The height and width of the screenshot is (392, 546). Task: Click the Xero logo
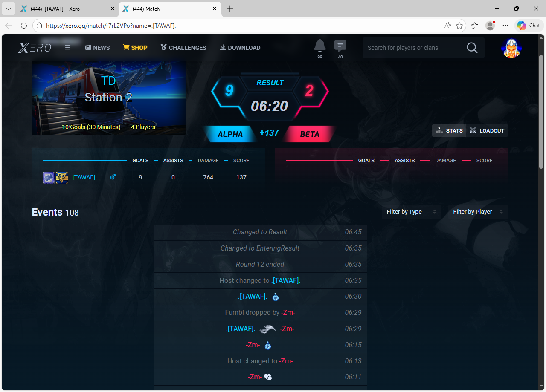point(35,48)
